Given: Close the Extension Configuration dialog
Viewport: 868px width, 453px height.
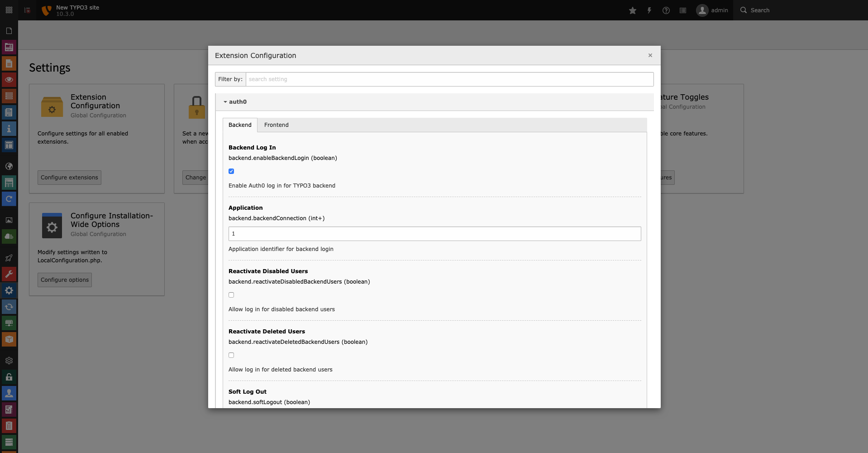Looking at the screenshot, I should tap(650, 55).
